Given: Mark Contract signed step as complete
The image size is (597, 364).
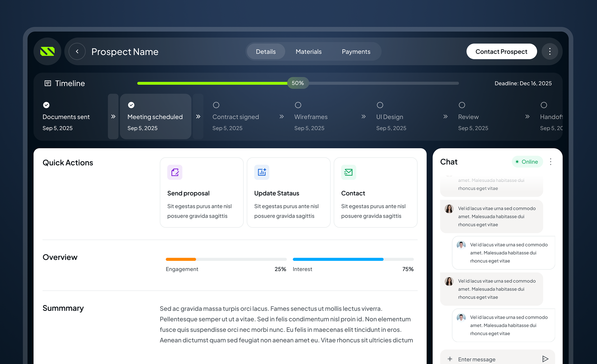Looking at the screenshot, I should pyautogui.click(x=216, y=105).
